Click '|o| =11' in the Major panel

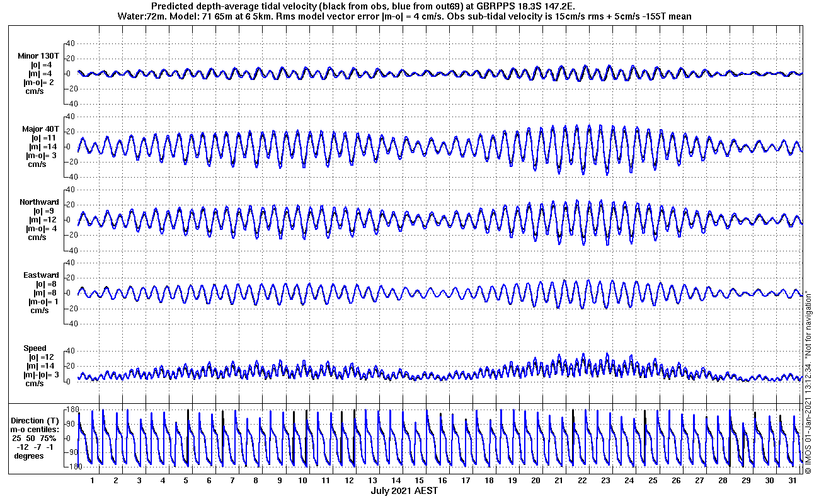44,138
